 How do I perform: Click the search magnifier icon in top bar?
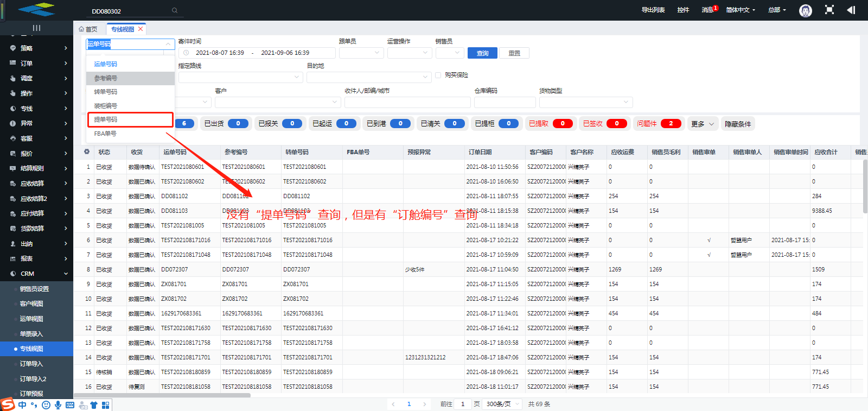coord(175,10)
